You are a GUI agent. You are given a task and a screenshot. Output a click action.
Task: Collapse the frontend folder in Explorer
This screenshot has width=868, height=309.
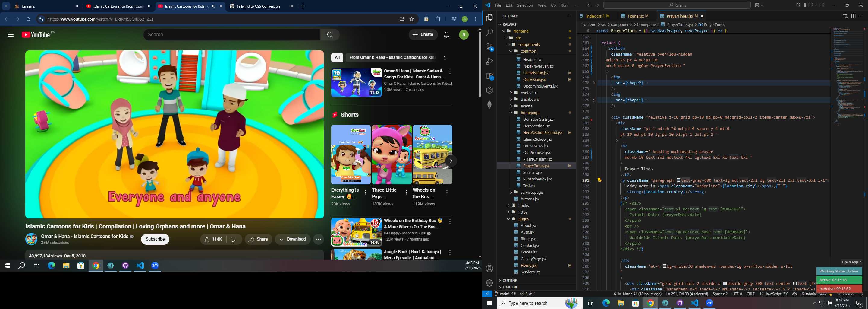click(503, 31)
